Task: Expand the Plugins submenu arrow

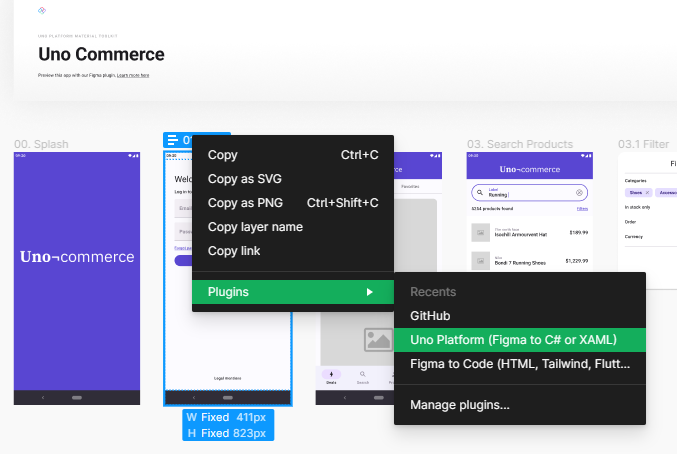Action: (369, 292)
